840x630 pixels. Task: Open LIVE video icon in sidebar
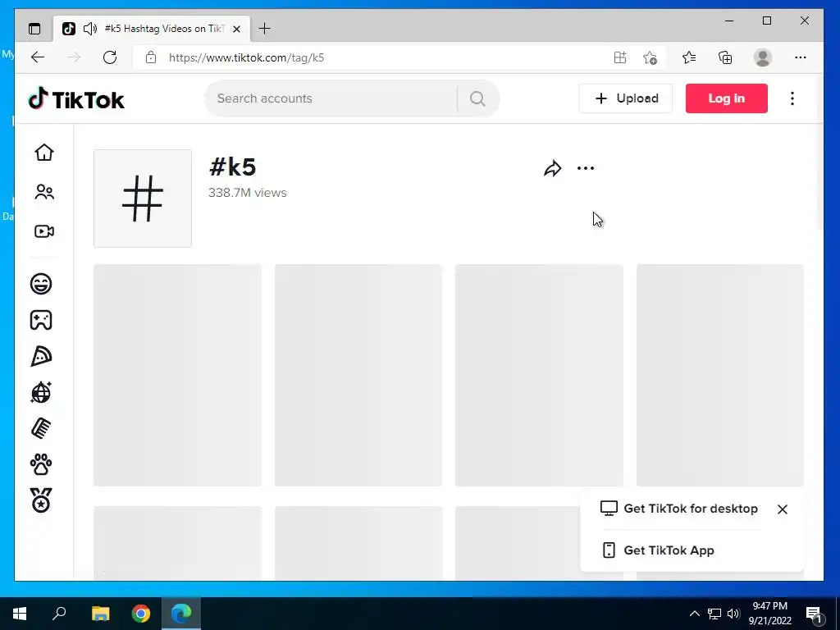(x=44, y=231)
